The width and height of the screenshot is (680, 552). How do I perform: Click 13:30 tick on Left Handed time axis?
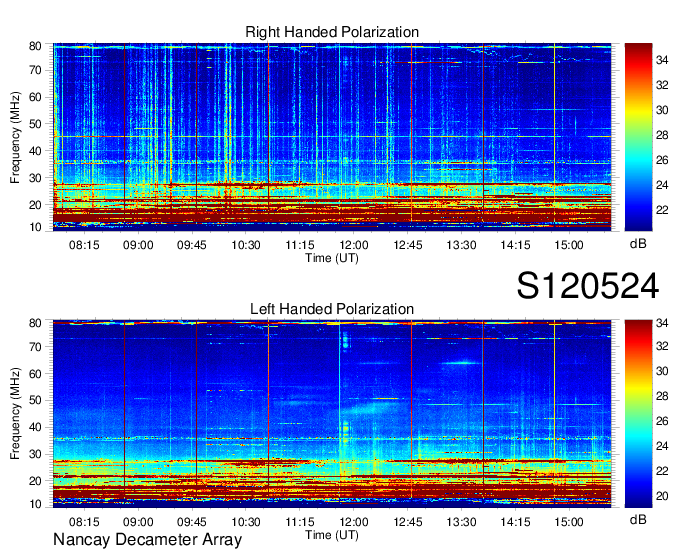pyautogui.click(x=461, y=522)
